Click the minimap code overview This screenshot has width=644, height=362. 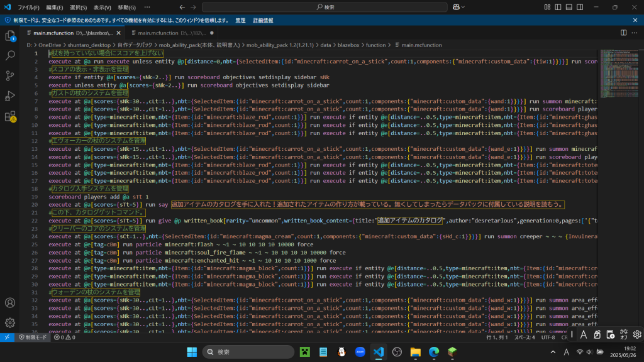619,74
